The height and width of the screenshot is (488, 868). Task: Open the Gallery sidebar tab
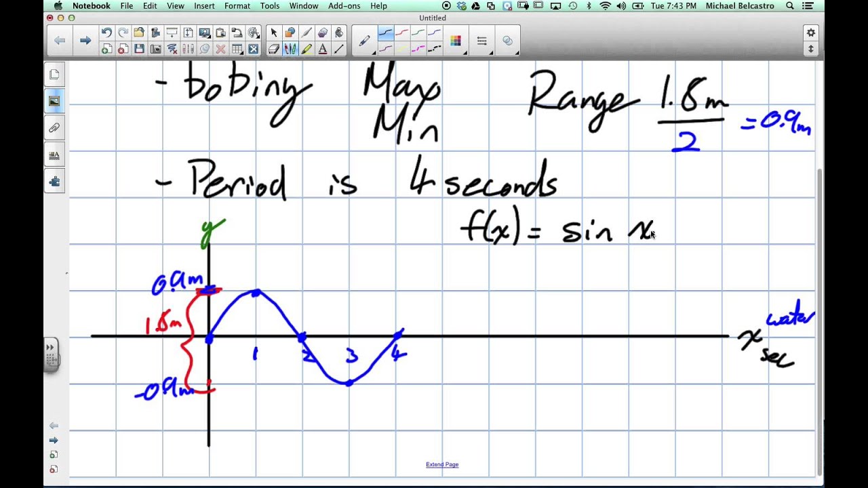54,101
